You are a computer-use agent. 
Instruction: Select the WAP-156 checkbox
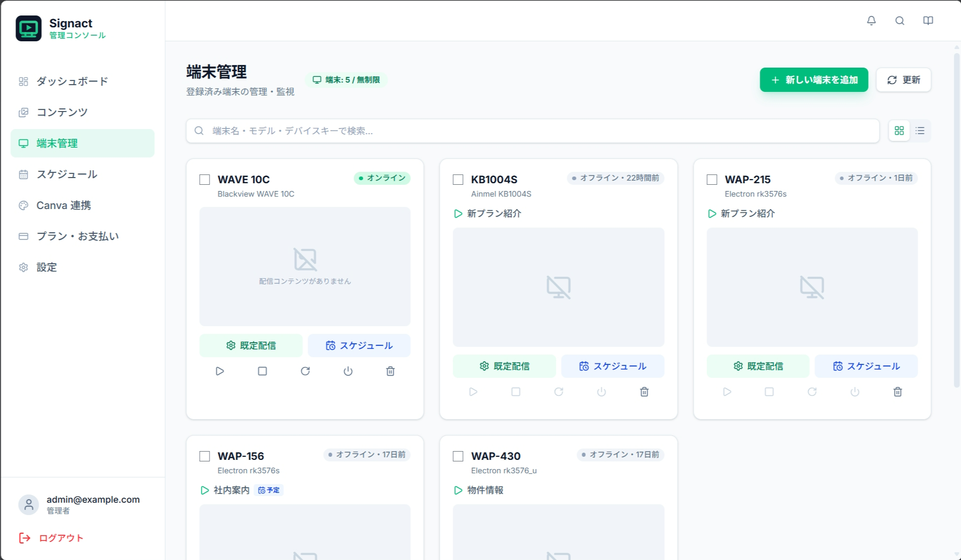[x=205, y=456]
